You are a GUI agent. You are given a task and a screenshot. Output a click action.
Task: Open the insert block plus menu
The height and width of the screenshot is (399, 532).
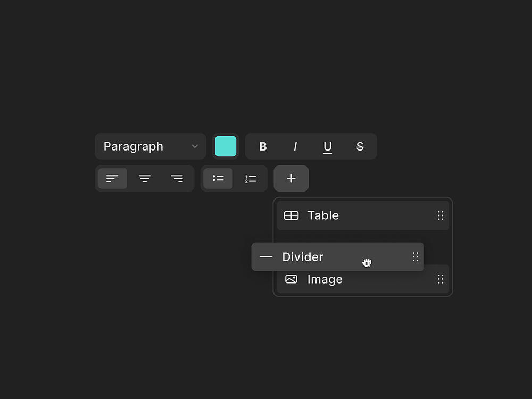click(291, 178)
